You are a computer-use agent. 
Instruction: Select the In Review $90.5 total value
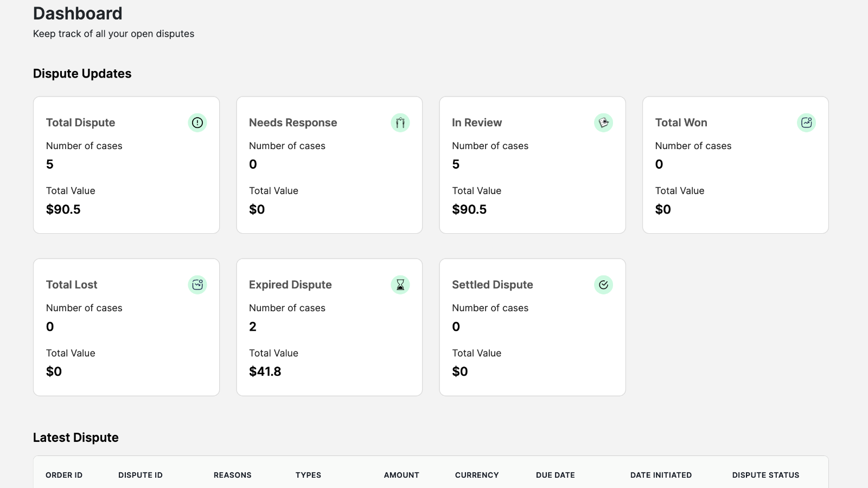[469, 209]
